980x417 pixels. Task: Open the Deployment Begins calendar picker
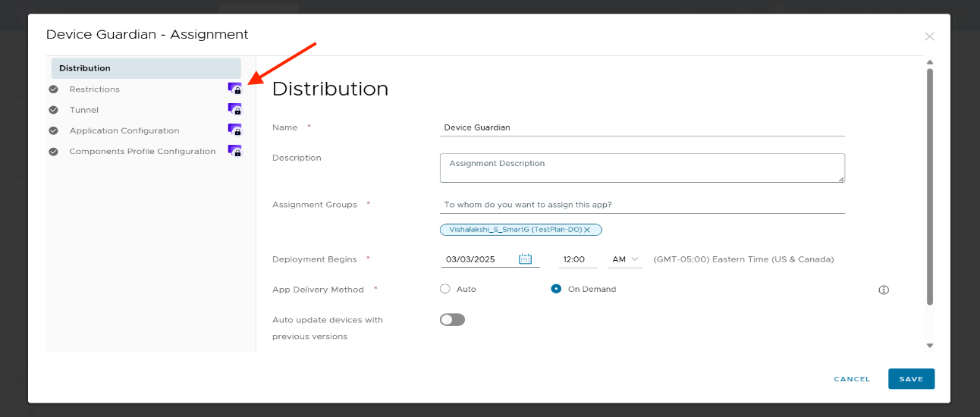click(525, 259)
